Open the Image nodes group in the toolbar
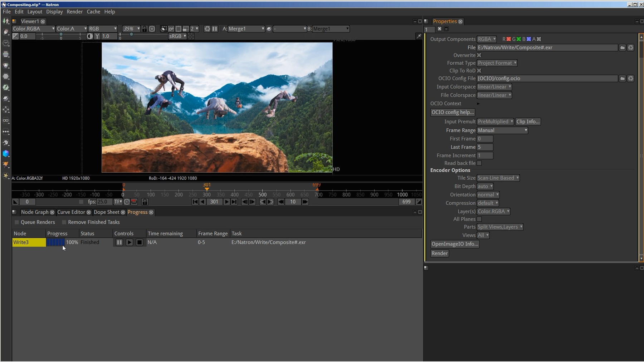Screen dimensions: 644x362 6,22
